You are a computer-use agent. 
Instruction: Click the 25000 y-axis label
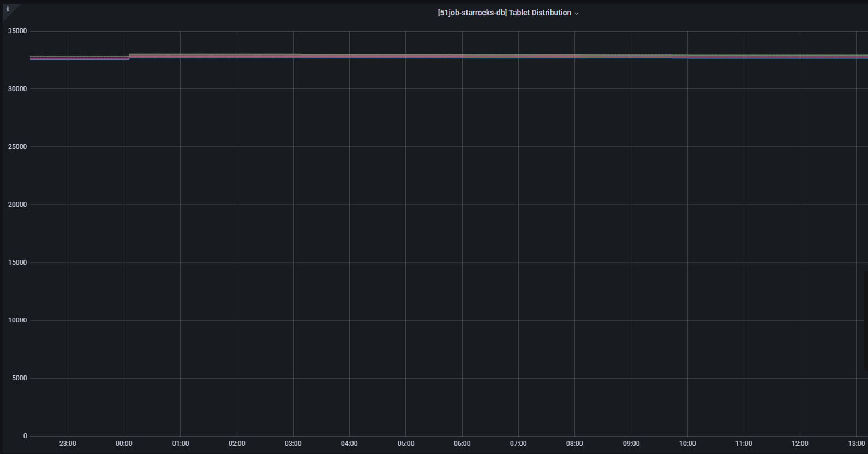17,147
